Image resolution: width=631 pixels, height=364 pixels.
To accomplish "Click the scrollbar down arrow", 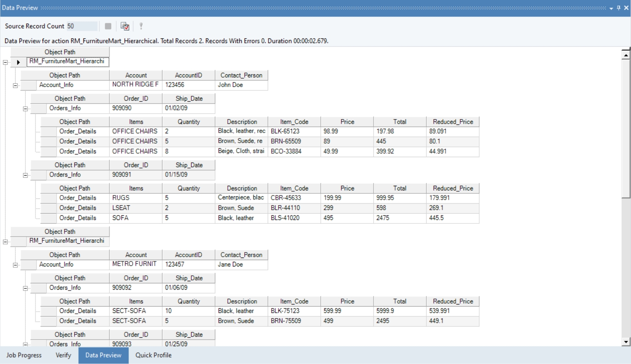I will tap(626, 342).
